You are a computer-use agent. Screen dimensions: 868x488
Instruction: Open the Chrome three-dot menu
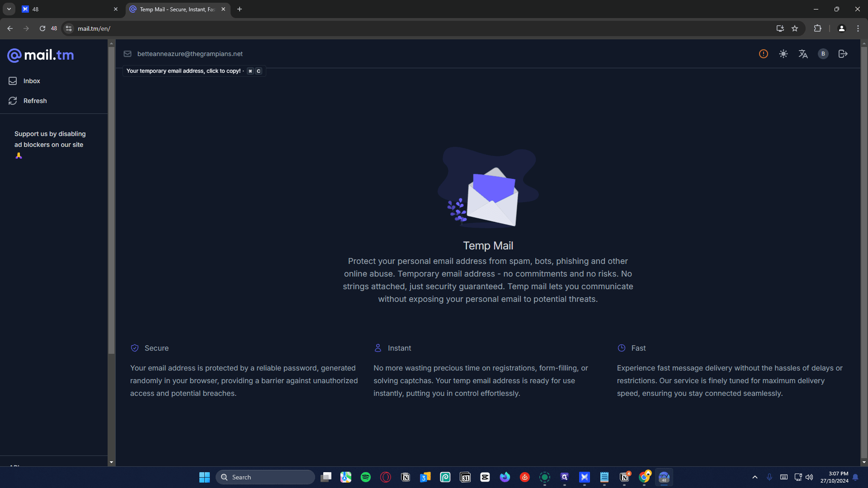coord(858,28)
